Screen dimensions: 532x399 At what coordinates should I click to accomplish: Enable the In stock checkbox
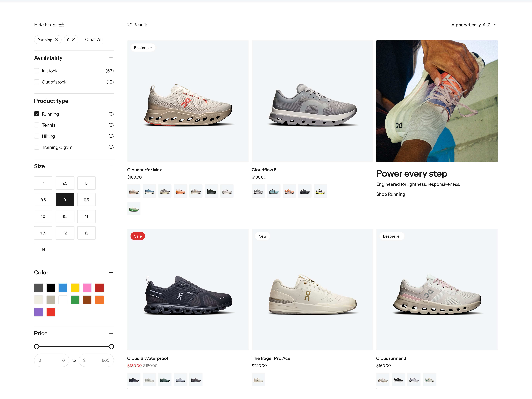(x=37, y=71)
